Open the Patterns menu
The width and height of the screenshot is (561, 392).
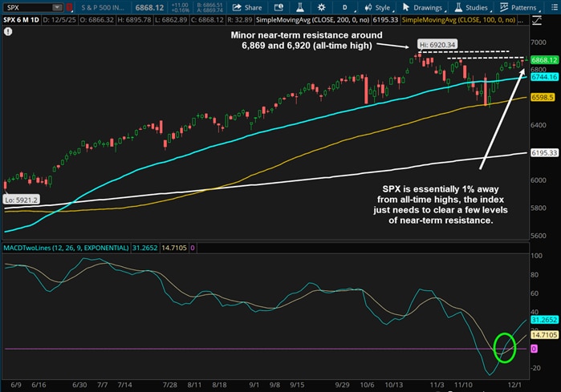pyautogui.click(x=519, y=7)
